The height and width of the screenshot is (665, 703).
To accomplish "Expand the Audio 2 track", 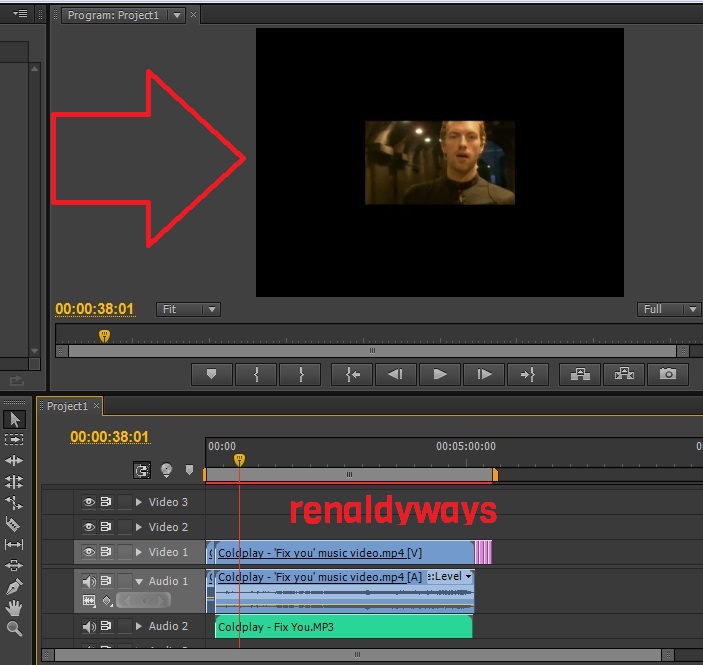I will [x=139, y=626].
